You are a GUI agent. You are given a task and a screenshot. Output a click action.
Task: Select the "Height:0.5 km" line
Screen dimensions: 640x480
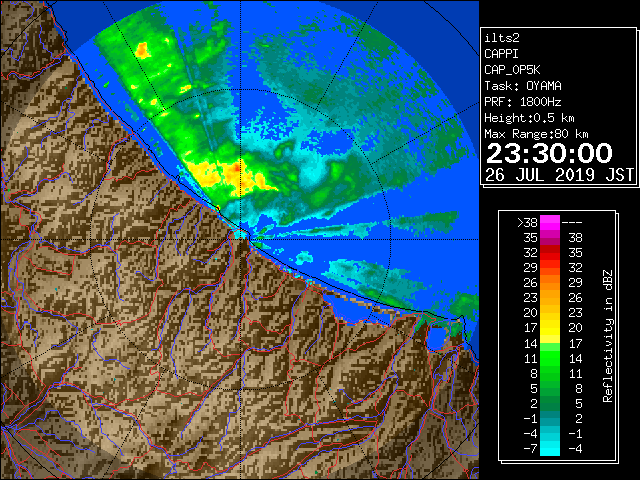point(529,118)
